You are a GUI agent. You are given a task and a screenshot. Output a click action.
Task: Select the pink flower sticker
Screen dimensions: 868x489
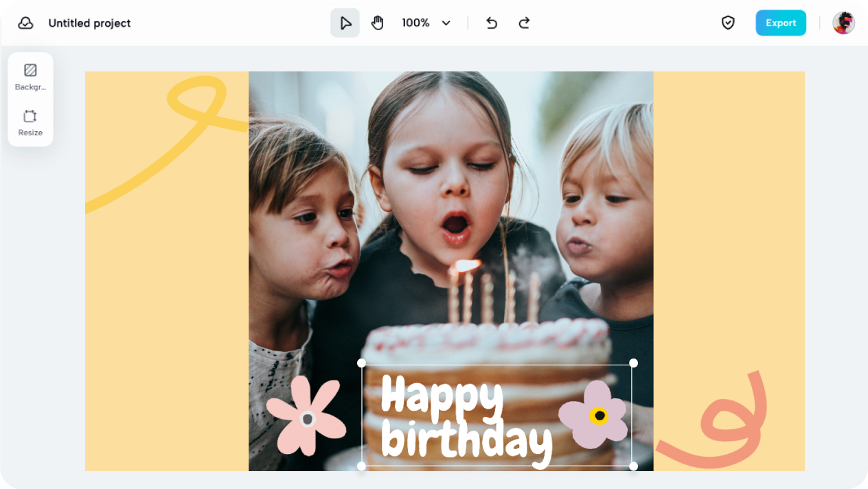point(306,417)
